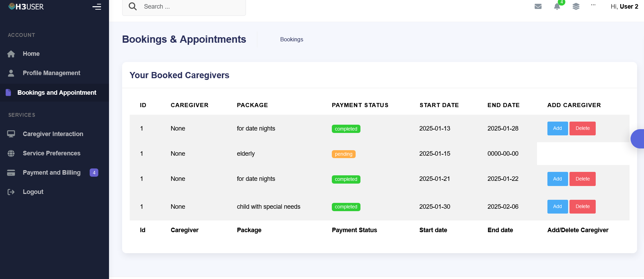Click Add for the 2025-01-13 booking
Image resolution: width=644 pixels, height=279 pixels.
coord(557,128)
